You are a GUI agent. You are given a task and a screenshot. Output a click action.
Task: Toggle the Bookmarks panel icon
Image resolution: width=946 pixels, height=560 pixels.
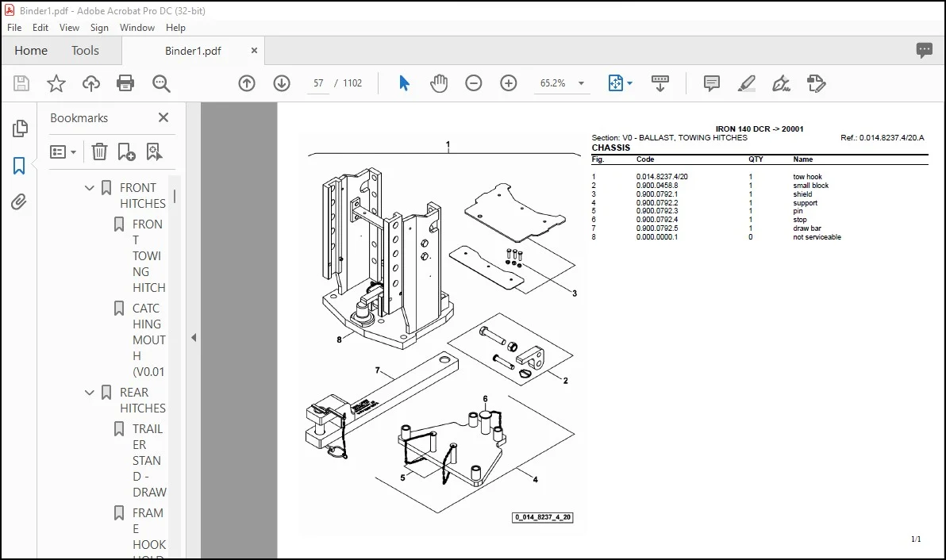(19, 166)
